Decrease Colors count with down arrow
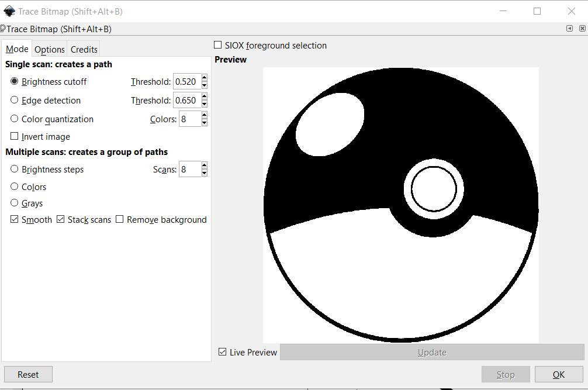588x390 pixels. [205, 123]
